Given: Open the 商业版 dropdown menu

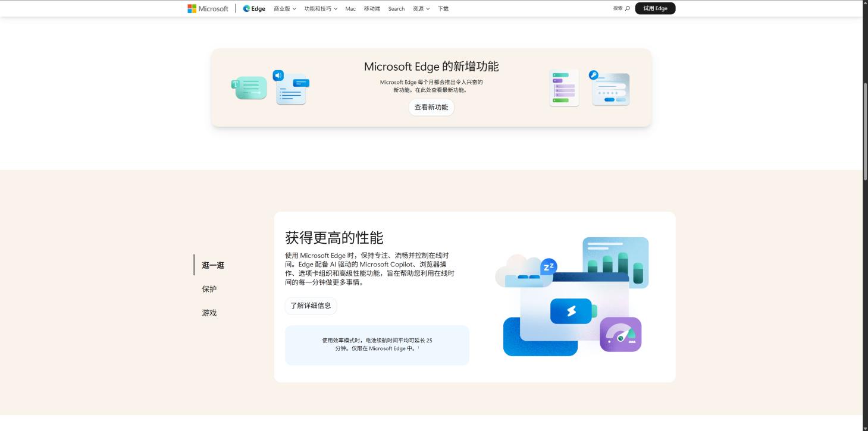Looking at the screenshot, I should [285, 9].
